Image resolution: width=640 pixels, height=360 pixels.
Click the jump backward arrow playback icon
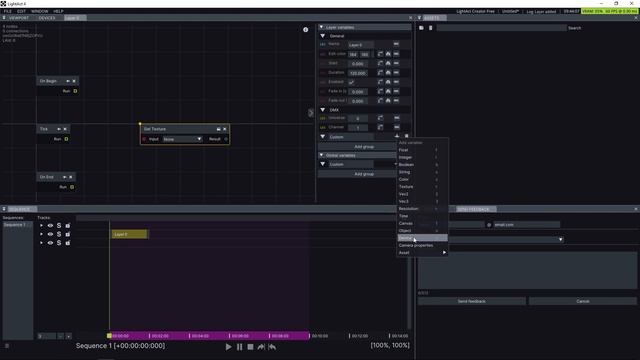pos(272,347)
